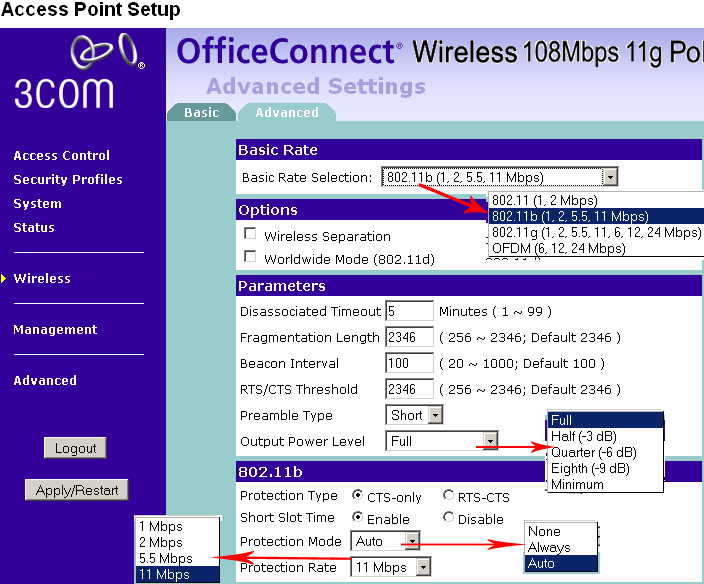
Task: Click the Apply/Restart button
Action: [x=77, y=490]
